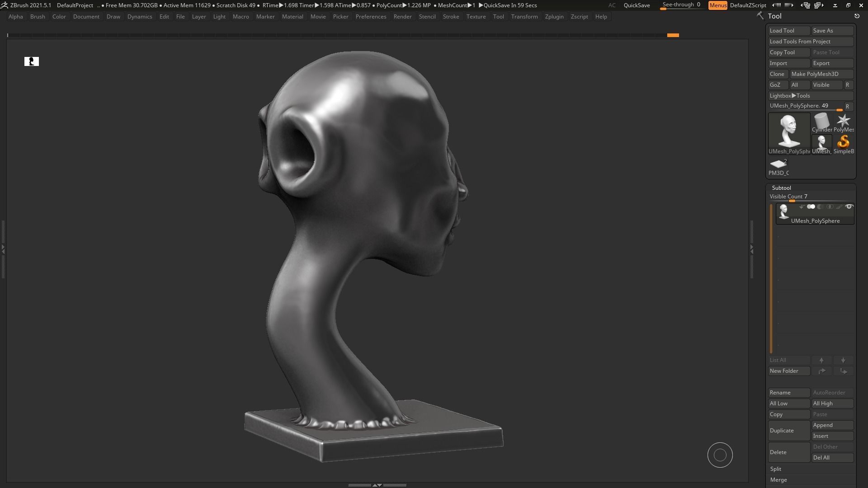Adjust the See-through slider

point(682,5)
